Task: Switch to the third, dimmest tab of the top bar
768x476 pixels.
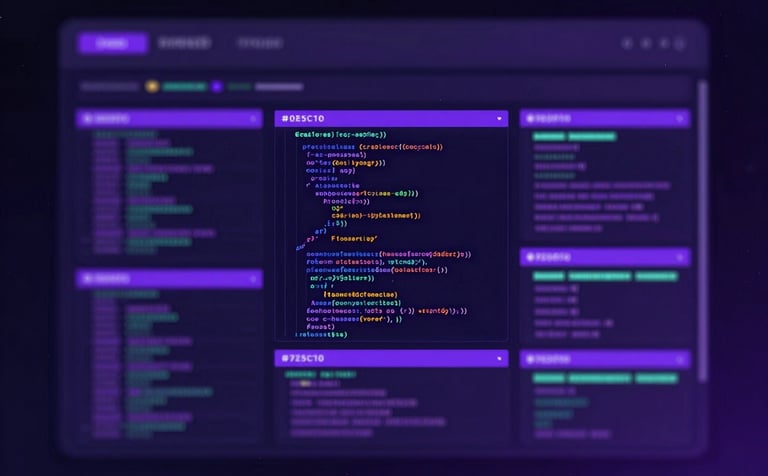Action: 260,44
